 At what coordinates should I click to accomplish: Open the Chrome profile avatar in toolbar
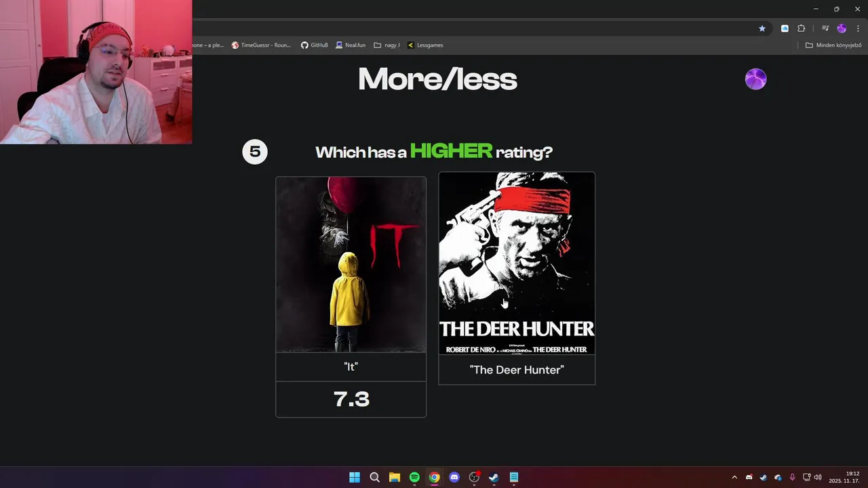842,28
